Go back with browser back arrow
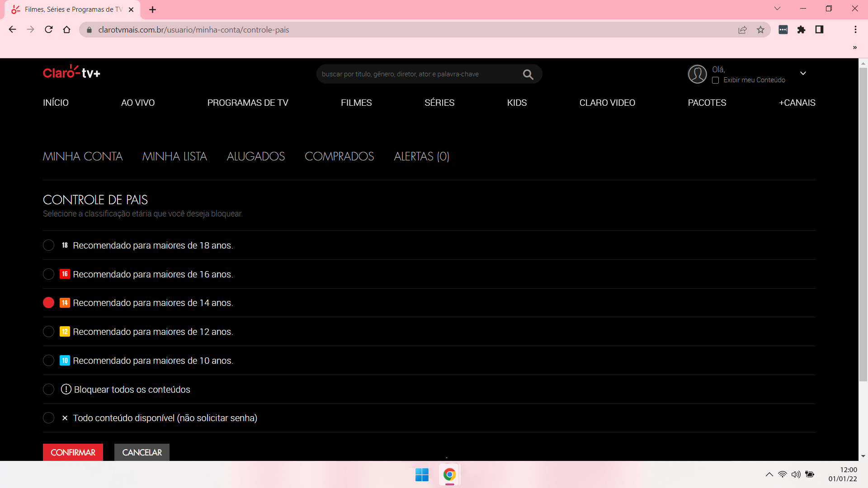Viewport: 868px width, 488px height. [13, 29]
